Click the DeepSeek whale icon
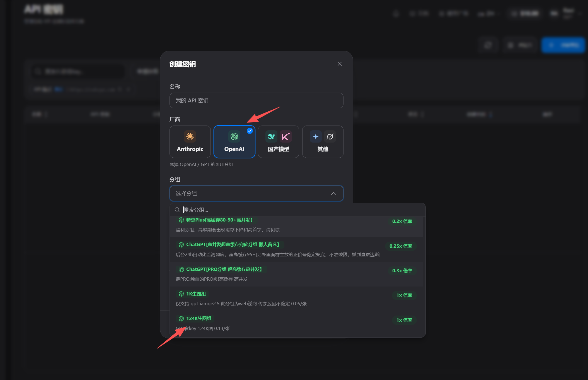This screenshot has width=588, height=380. pos(271,136)
